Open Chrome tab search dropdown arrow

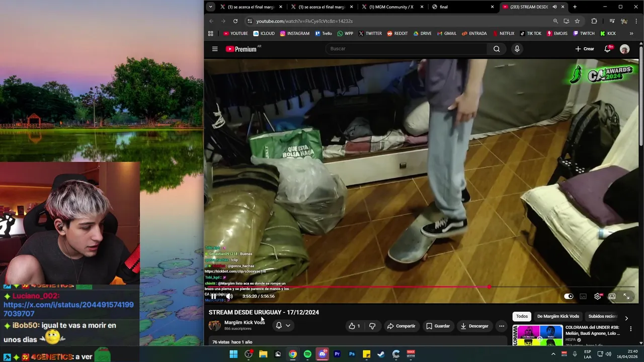(x=210, y=7)
